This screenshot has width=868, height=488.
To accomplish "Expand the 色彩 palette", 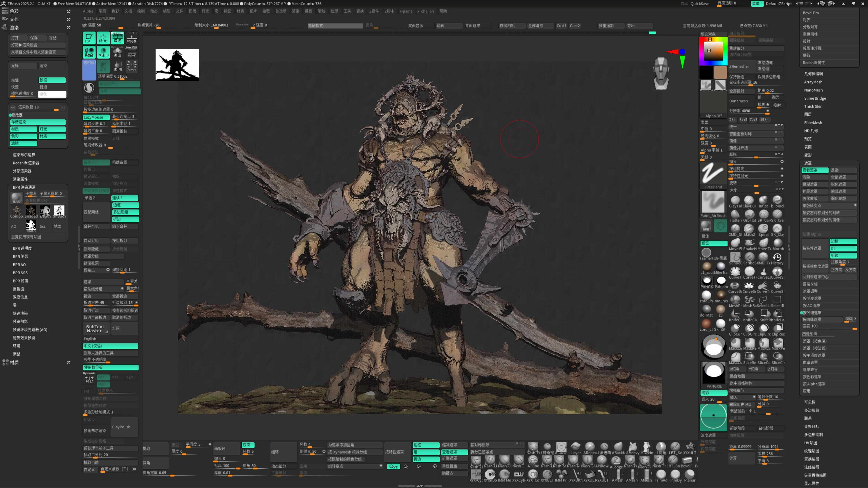I will coord(14,11).
